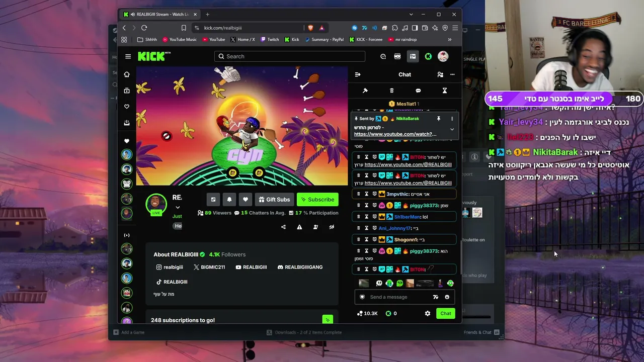Open the Kick hamburger menu

click(128, 56)
